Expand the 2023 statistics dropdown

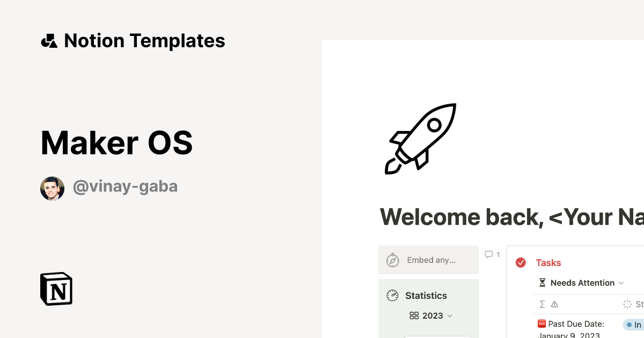(450, 316)
